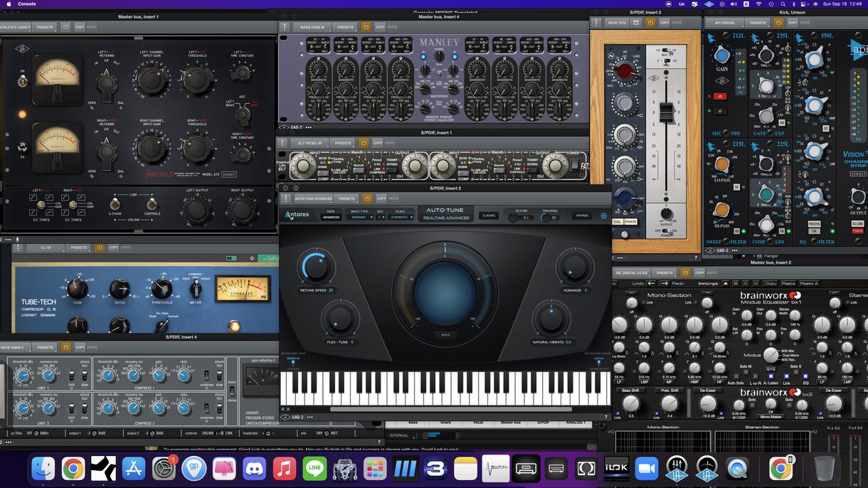Open LINE from the Dock
This screenshot has width=868, height=488.
[314, 469]
